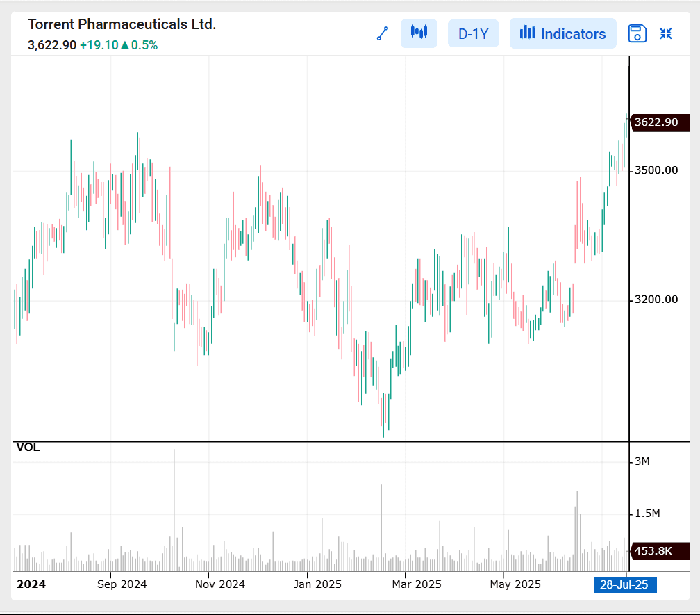Click the 0.5% percentage change value

144,45
